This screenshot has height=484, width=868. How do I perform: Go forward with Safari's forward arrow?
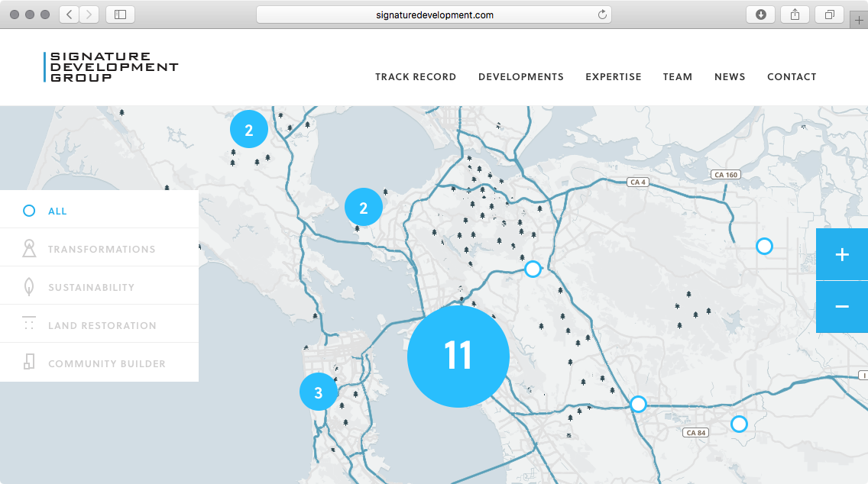click(x=89, y=15)
